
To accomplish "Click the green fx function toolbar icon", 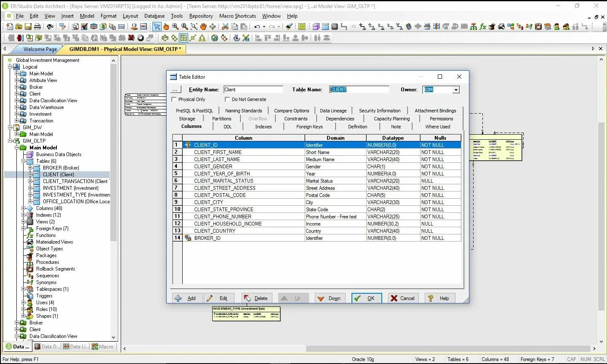I will point(483,27).
